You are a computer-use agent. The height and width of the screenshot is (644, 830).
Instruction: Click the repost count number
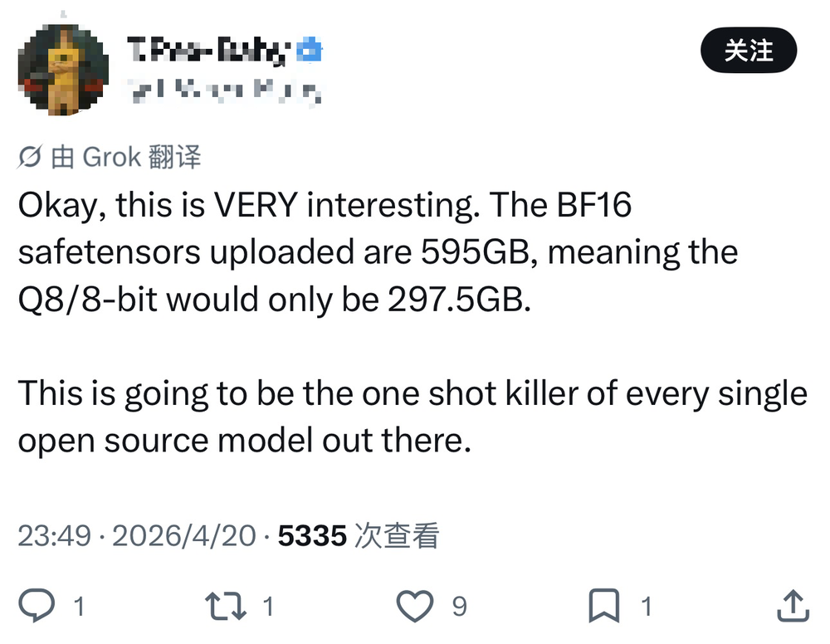[x=268, y=607]
